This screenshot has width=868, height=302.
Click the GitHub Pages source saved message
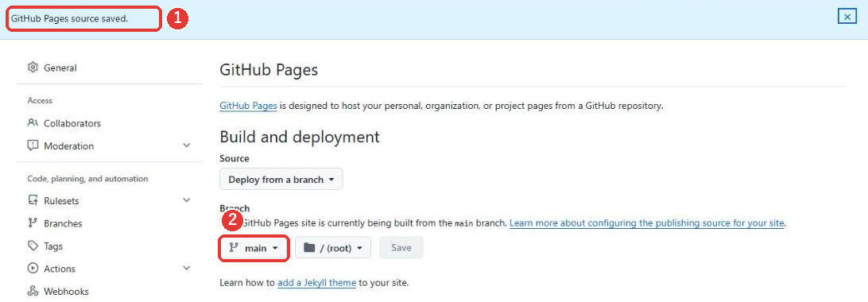click(70, 18)
